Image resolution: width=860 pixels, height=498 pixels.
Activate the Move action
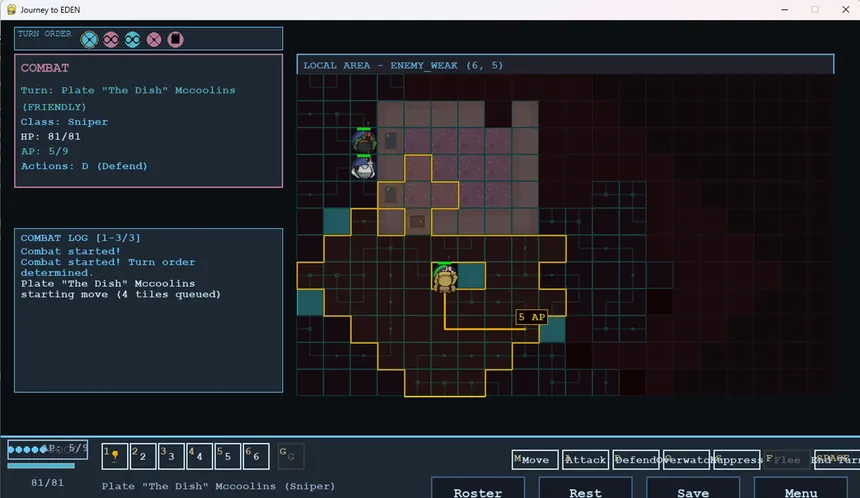click(x=535, y=460)
